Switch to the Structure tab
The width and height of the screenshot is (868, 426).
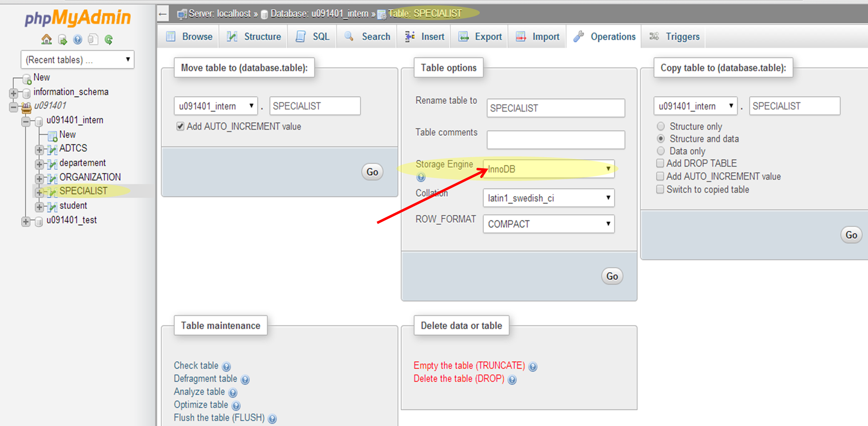pyautogui.click(x=254, y=37)
